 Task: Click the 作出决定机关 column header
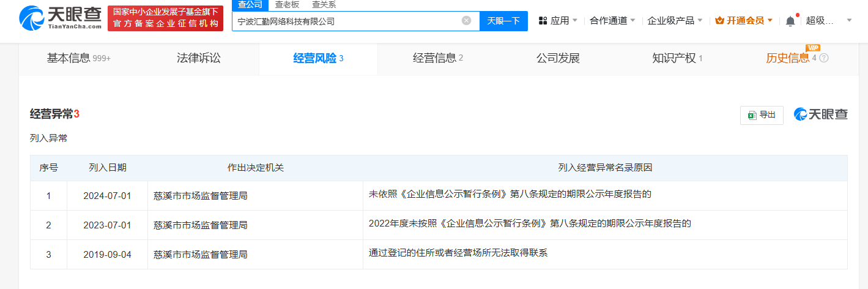click(x=256, y=168)
